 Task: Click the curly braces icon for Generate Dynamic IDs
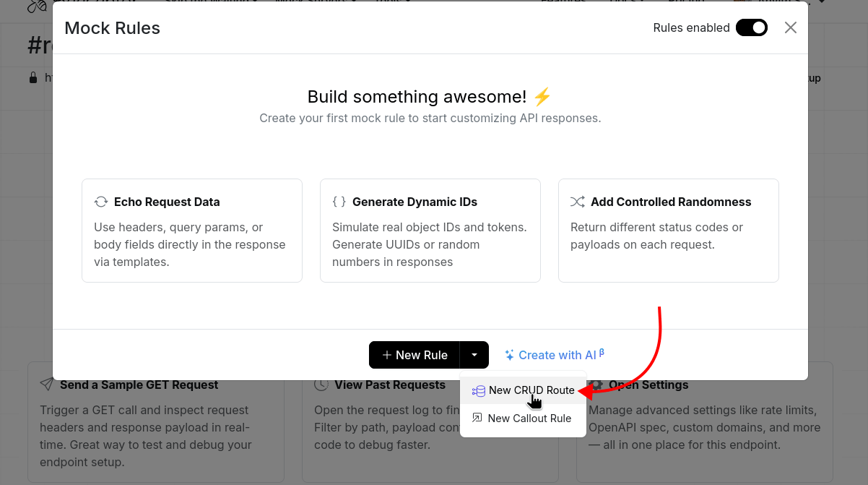[339, 201]
